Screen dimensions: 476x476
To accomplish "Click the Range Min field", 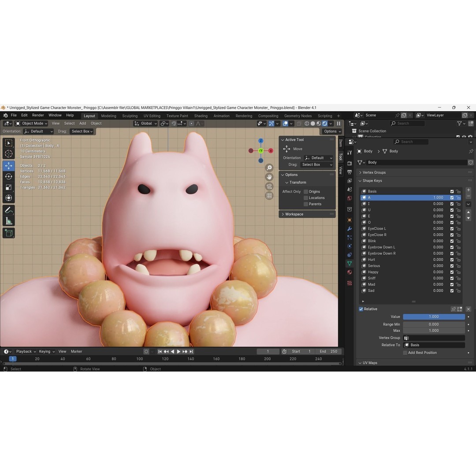I will click(434, 324).
